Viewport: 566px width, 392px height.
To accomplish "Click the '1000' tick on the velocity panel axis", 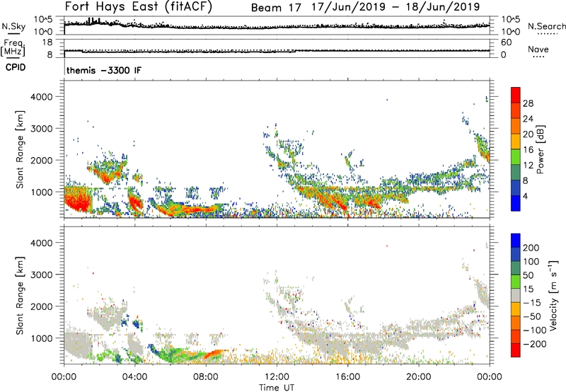I will [x=41, y=338].
